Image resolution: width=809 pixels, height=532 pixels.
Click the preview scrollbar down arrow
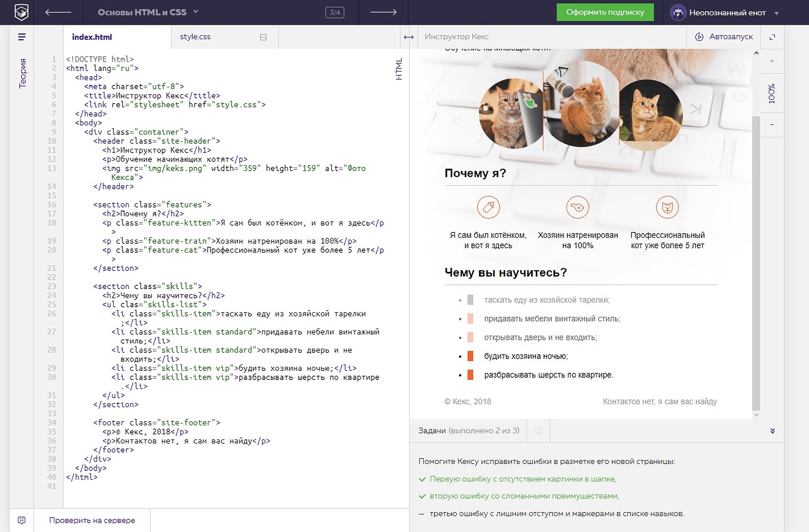coord(756,415)
